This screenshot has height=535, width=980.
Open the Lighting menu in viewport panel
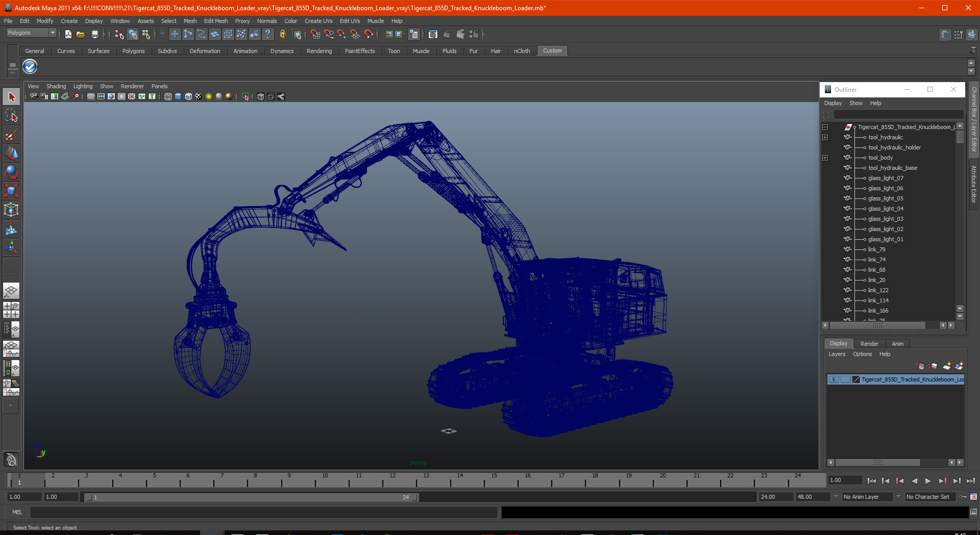(x=83, y=86)
